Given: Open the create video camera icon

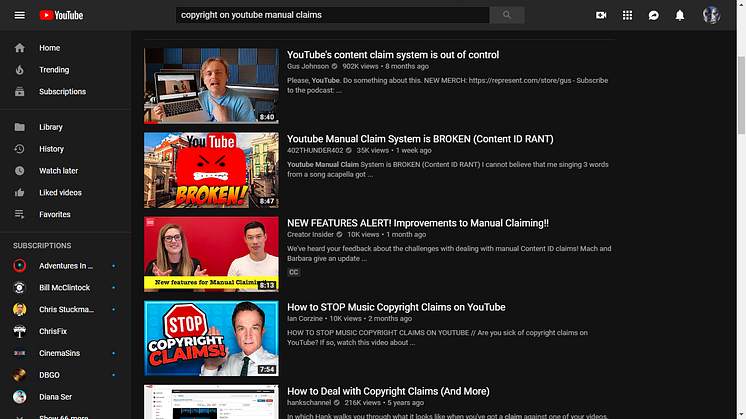Looking at the screenshot, I should pyautogui.click(x=601, y=15).
